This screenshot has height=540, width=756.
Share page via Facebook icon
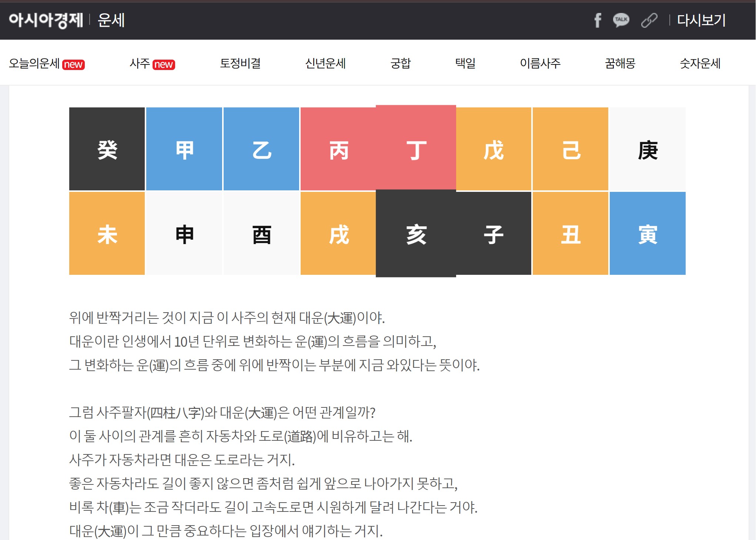point(598,20)
